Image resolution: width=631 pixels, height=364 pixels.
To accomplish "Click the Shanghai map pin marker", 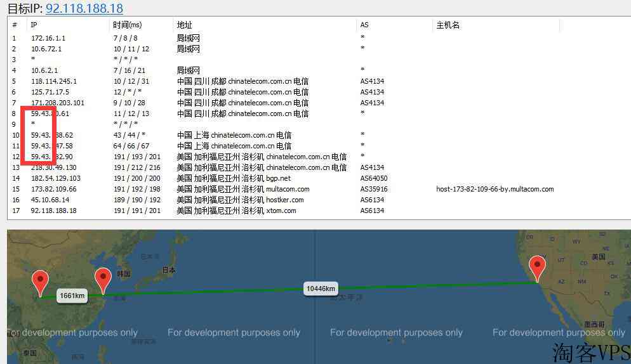I will pyautogui.click(x=103, y=281).
